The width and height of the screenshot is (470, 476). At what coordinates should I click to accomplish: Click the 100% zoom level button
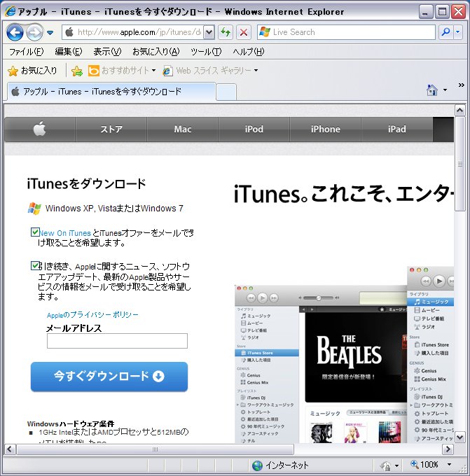tap(424, 465)
